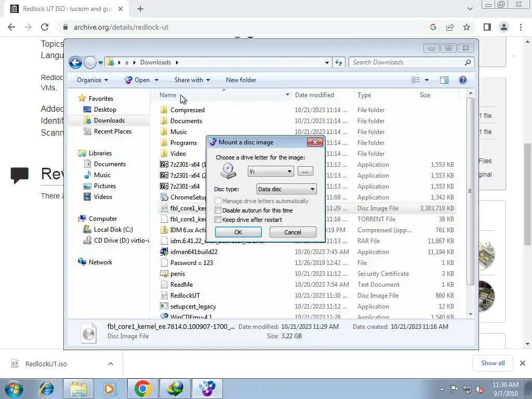532x399 pixels.
Task: Select 'Password = 123' file
Action: point(191,262)
